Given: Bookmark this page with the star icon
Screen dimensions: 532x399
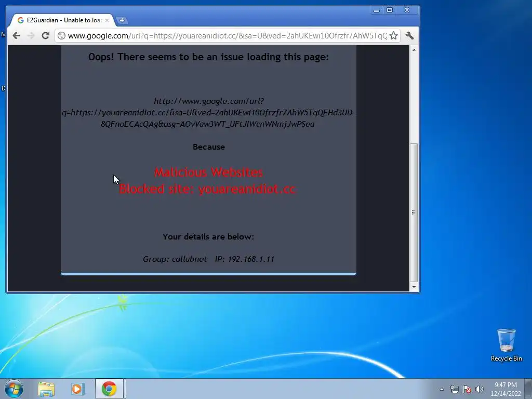Looking at the screenshot, I should (393, 36).
